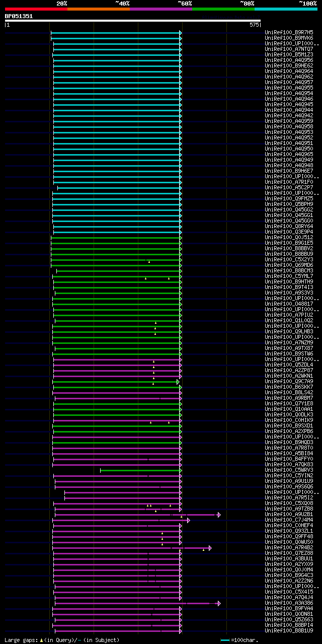Select label UniRef100_B8BCM3
The image size is (322, 644).
288,271
